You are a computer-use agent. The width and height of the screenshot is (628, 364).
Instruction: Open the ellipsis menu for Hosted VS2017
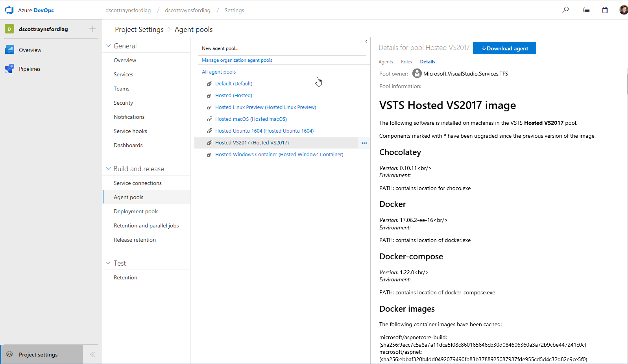(364, 143)
